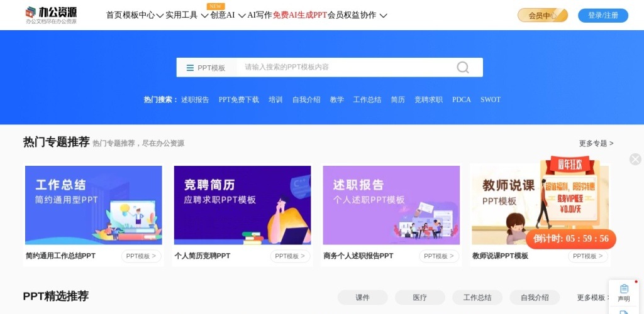Open the 声明 clipboard icon in sidebar
Image resolution: width=644 pixels, height=314 pixels.
pos(624,293)
